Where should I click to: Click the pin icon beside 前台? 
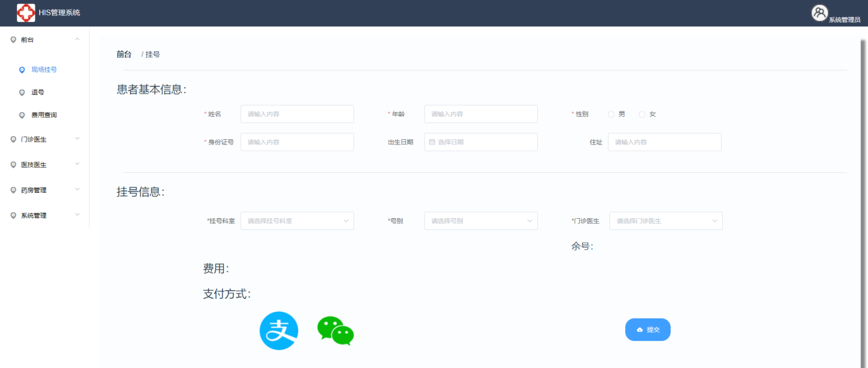pos(13,40)
